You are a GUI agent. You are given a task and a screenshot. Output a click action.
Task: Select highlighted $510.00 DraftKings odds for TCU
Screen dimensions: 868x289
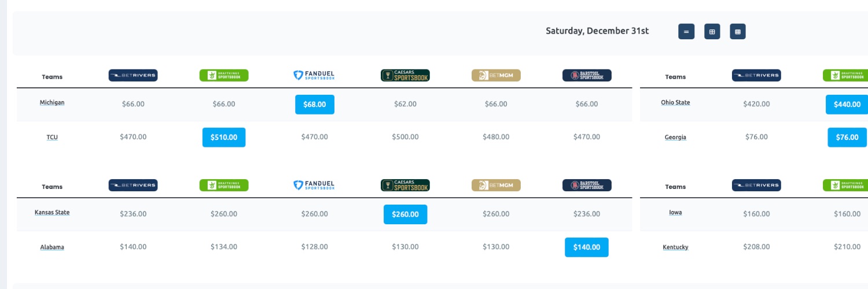coord(224,137)
